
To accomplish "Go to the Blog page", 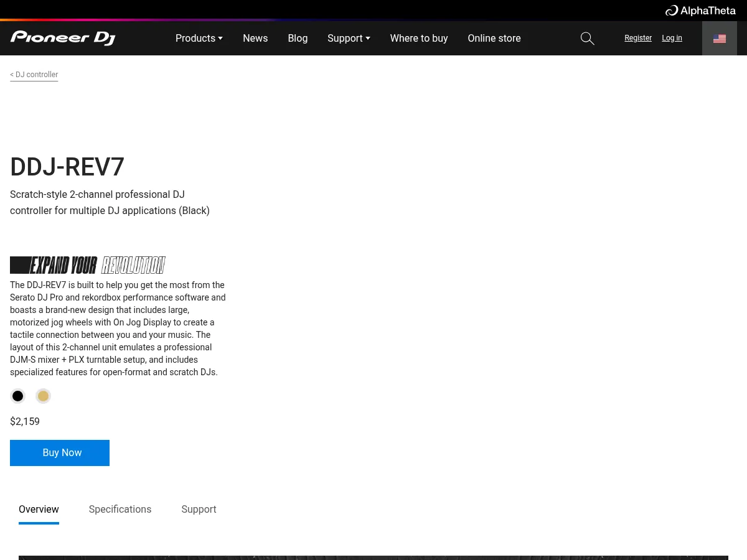I will 298,39.
